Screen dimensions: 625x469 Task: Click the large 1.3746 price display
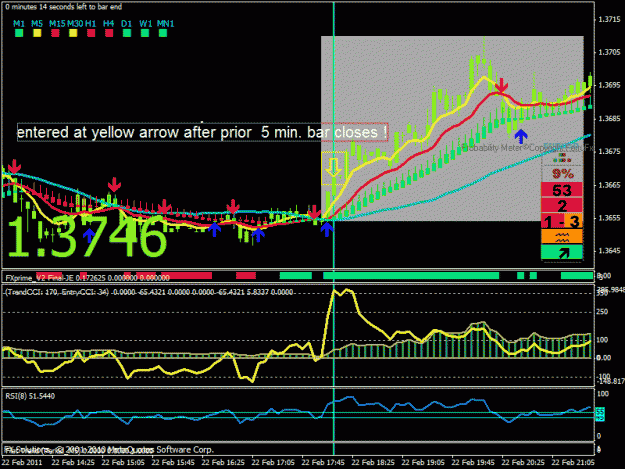coord(87,237)
